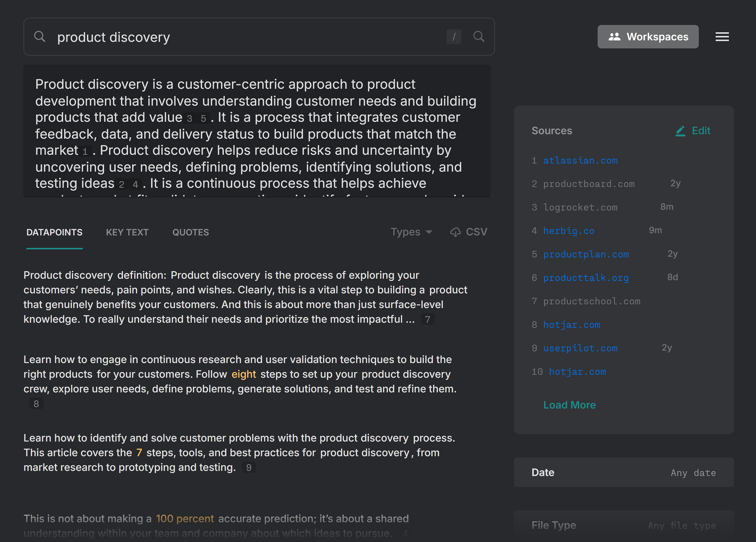Click citation badge 9 after third datapoint
The height and width of the screenshot is (542, 756).
pos(249,468)
